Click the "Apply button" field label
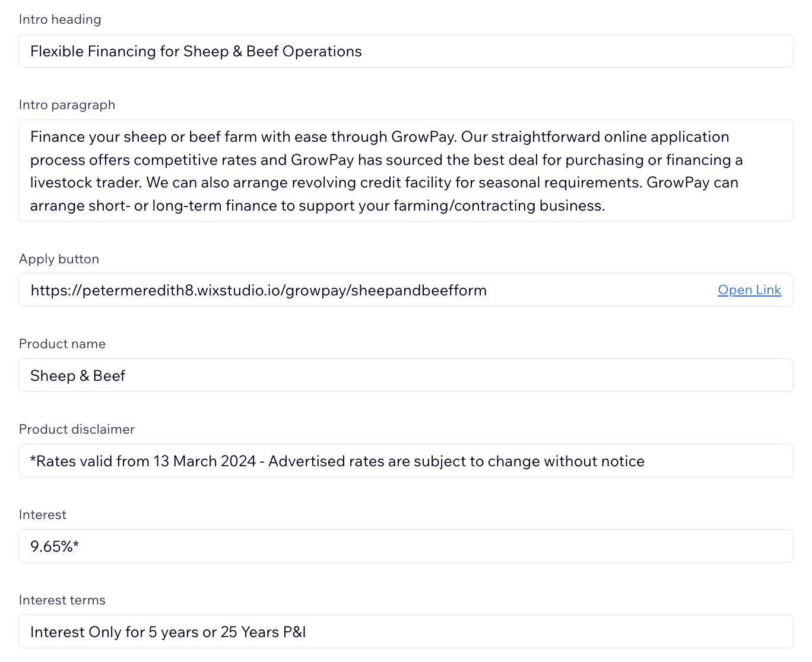812x662 pixels. (x=59, y=259)
